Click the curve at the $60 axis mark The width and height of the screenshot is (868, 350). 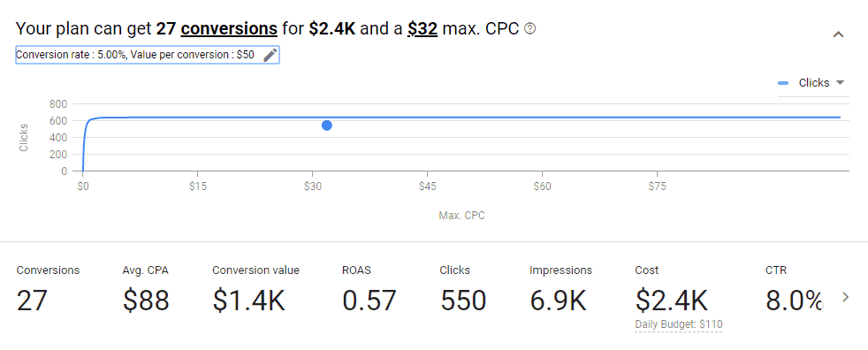coord(542,118)
